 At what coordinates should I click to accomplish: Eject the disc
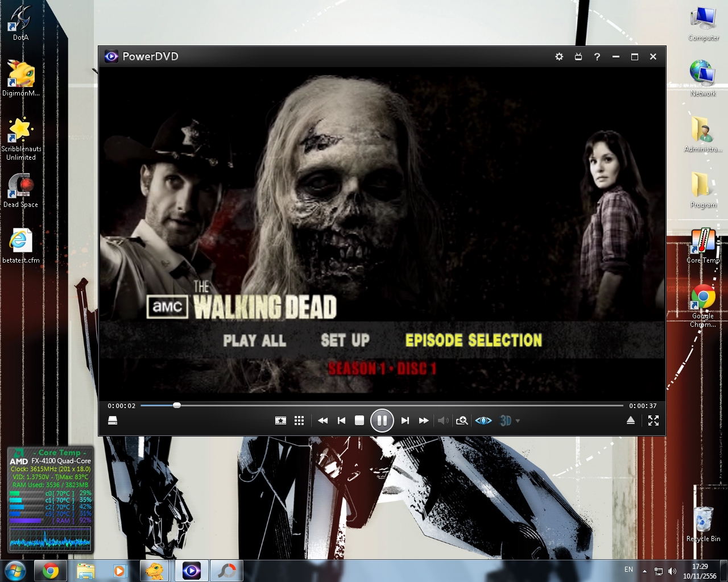[631, 421]
